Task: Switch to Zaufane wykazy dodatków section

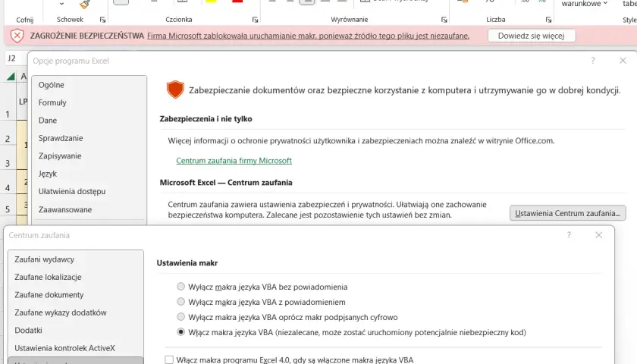Action: 76,312
